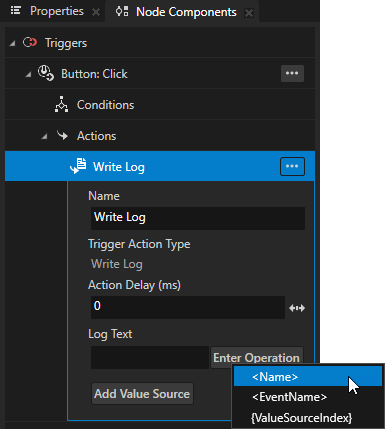Choose <Name> from the popup menu
Viewport: 385px width, 429px height.
[x=308, y=377]
